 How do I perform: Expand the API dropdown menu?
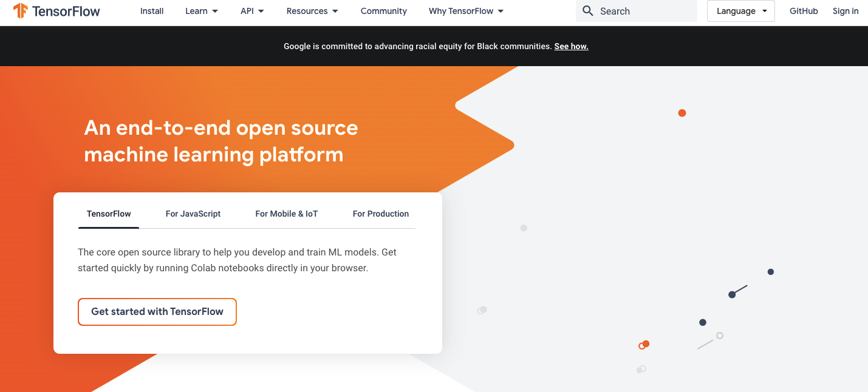point(252,11)
